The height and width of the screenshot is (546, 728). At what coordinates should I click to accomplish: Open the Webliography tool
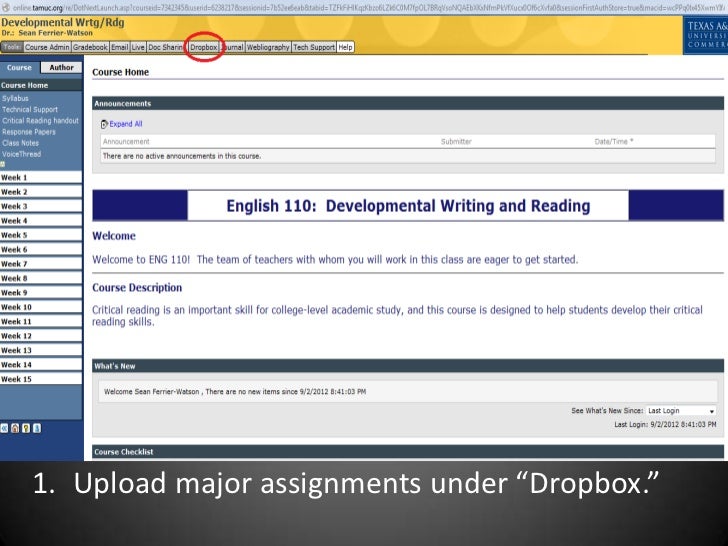click(x=268, y=47)
